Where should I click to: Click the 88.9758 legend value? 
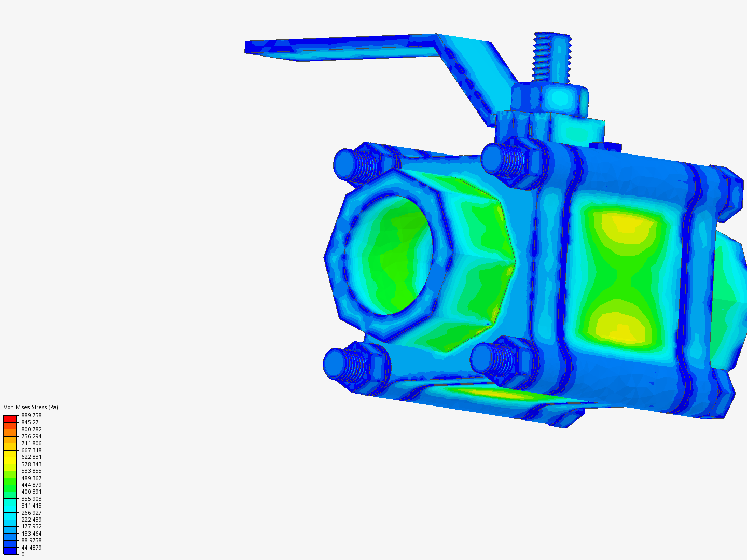point(32,540)
